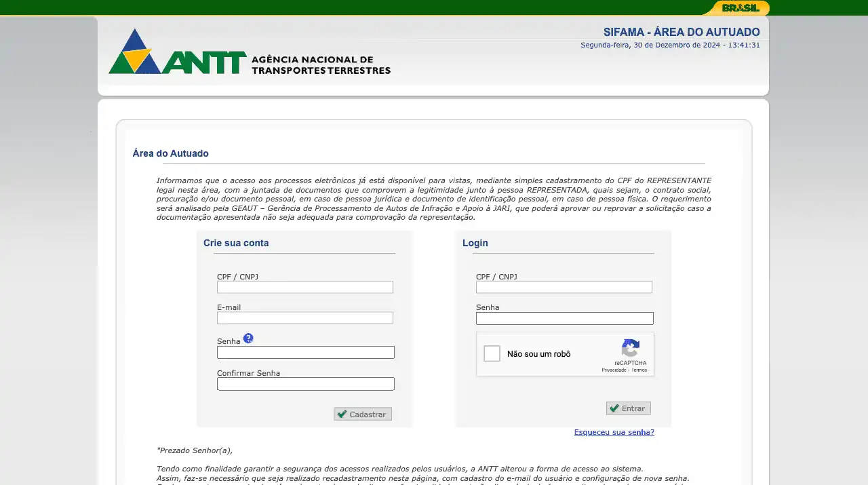
Task: Click the "Área do Autuado" section heading
Action: click(170, 153)
